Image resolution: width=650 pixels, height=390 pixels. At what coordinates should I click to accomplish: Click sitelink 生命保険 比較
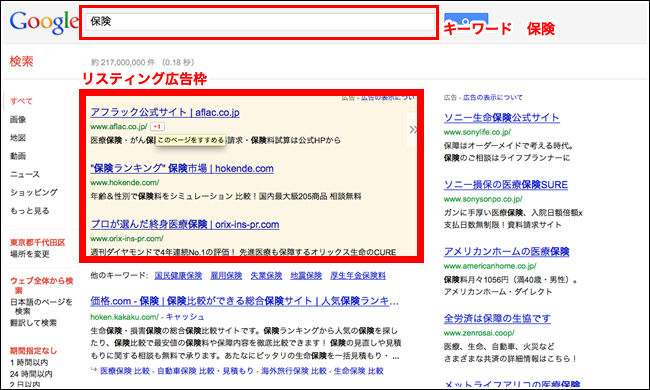click(359, 371)
